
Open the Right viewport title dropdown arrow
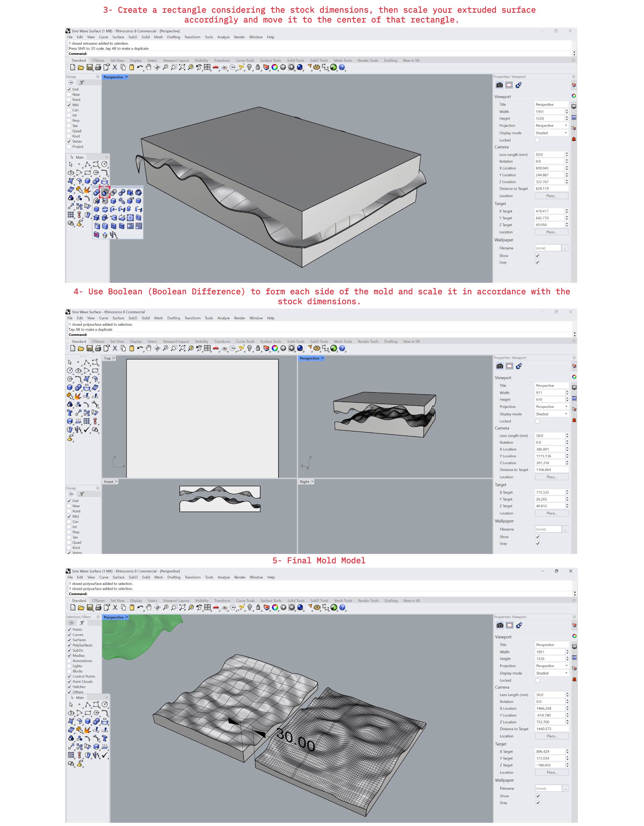pos(312,482)
